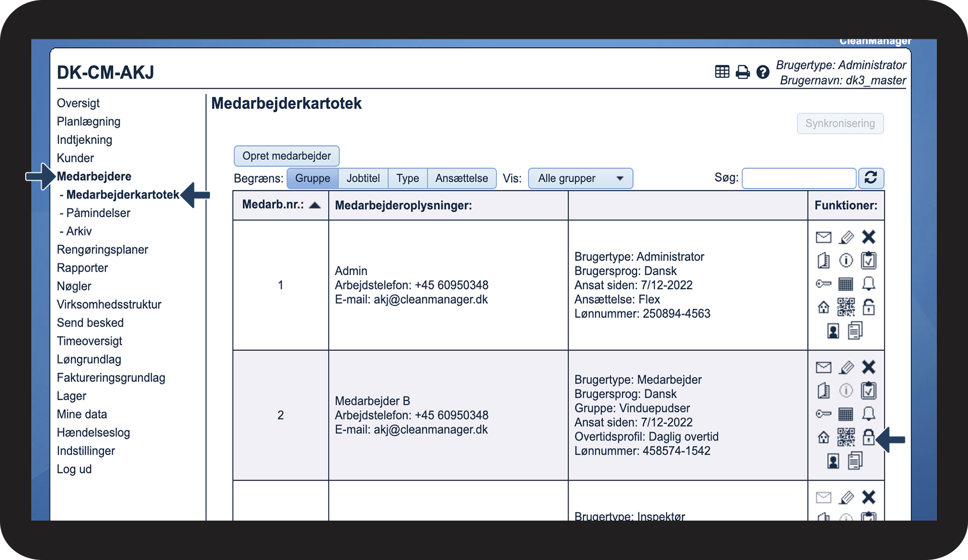Open Arkiv submenu item
Image resolution: width=968 pixels, height=560 pixels.
tap(79, 231)
